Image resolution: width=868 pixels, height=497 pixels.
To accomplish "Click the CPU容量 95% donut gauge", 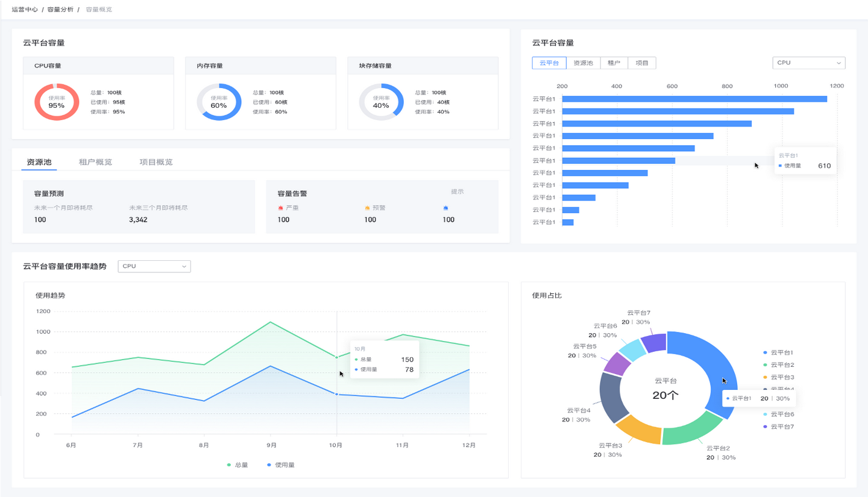I will click(57, 102).
